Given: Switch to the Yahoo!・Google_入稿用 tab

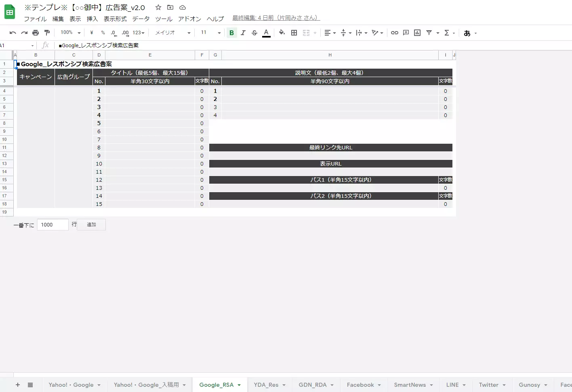Looking at the screenshot, I should [146, 385].
